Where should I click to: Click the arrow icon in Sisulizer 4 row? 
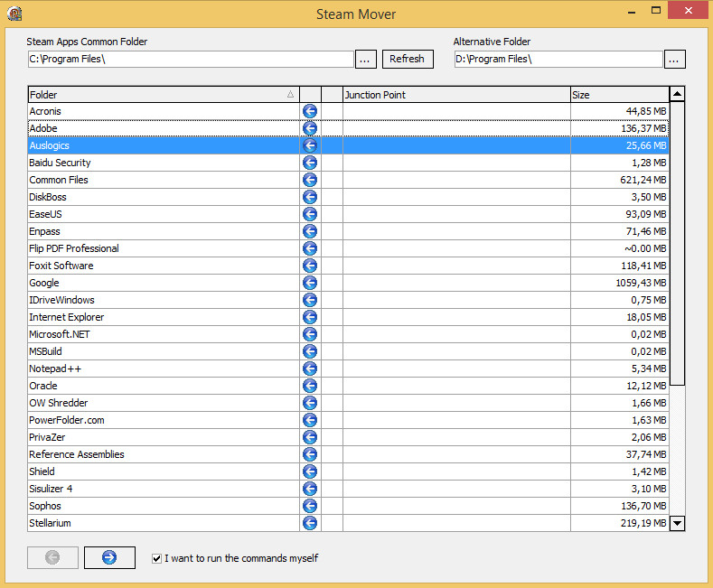point(310,489)
